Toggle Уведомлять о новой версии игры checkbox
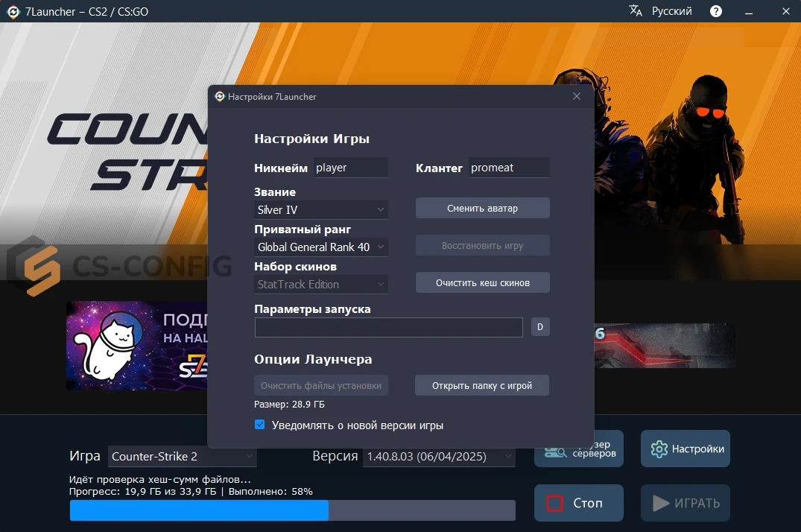The image size is (801, 532). pos(259,425)
